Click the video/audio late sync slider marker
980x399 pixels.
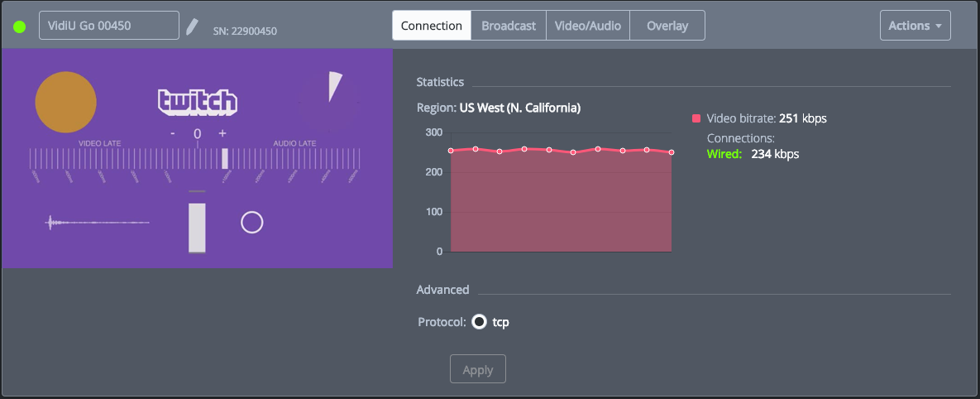(x=224, y=158)
